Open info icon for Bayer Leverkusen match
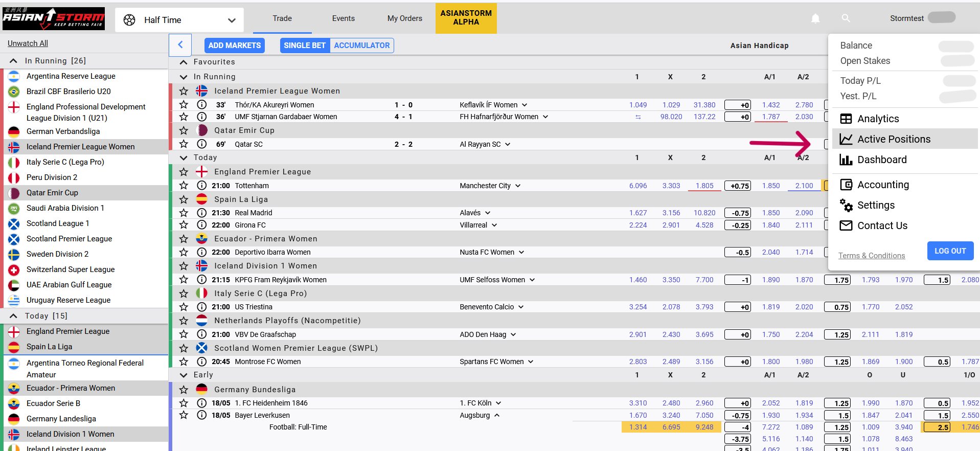Image resolution: width=980 pixels, height=451 pixels. tap(202, 415)
